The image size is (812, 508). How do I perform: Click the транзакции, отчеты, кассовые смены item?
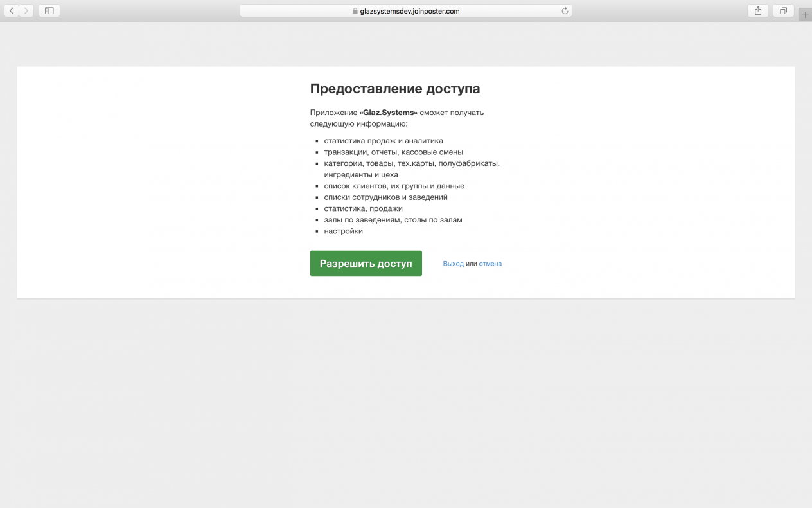click(393, 152)
